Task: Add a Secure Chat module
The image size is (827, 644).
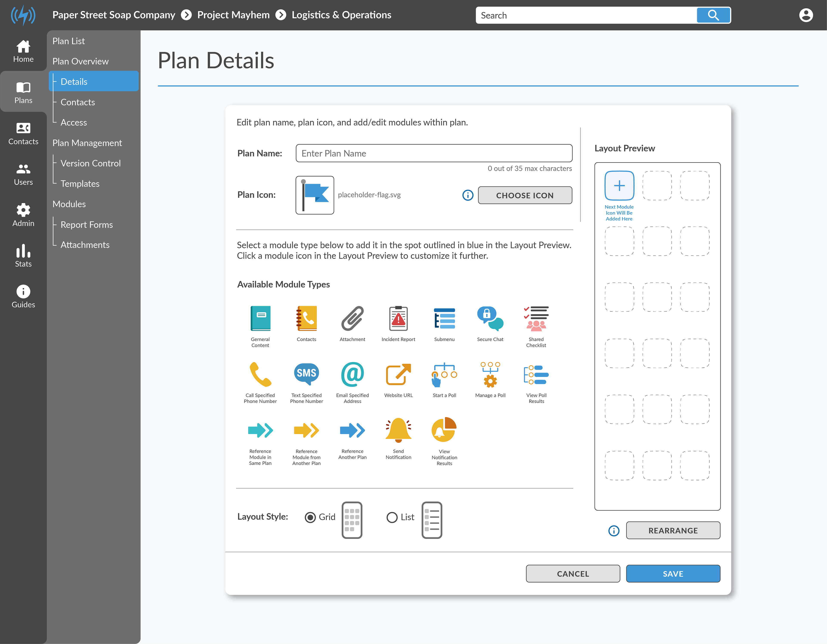Action: pyautogui.click(x=490, y=318)
